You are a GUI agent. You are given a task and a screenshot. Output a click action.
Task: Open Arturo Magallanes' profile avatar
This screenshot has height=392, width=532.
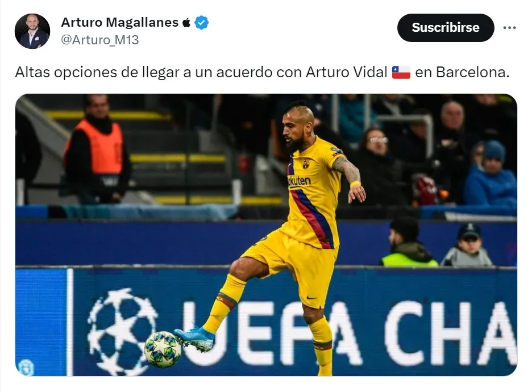[32, 31]
